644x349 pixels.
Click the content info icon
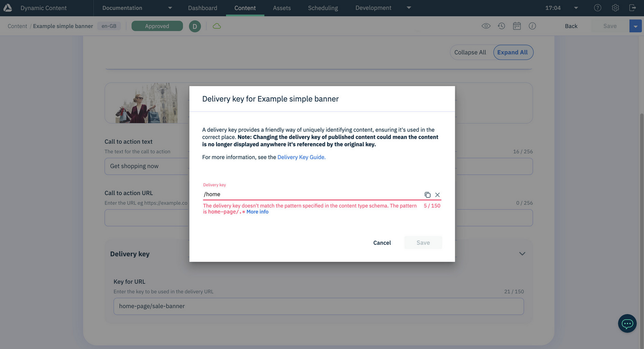[532, 26]
